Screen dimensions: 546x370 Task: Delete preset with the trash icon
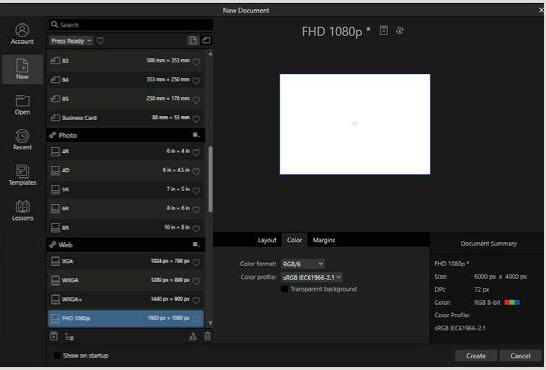tap(208, 336)
